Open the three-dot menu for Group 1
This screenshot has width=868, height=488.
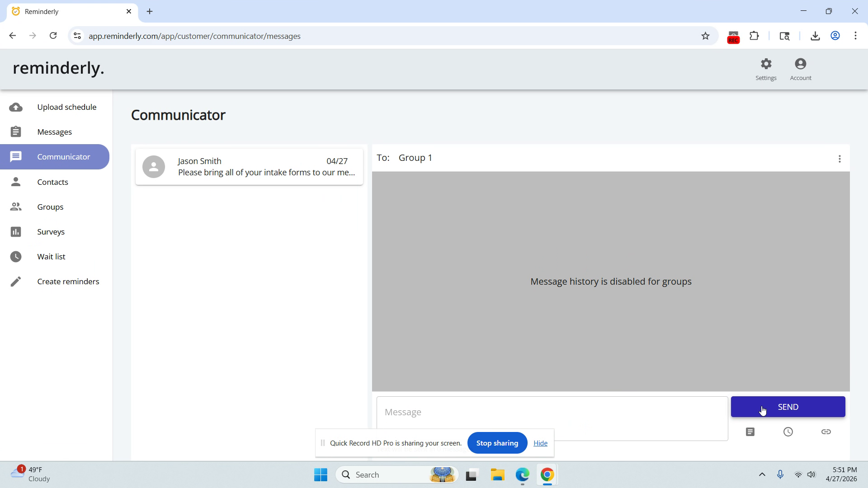840,159
